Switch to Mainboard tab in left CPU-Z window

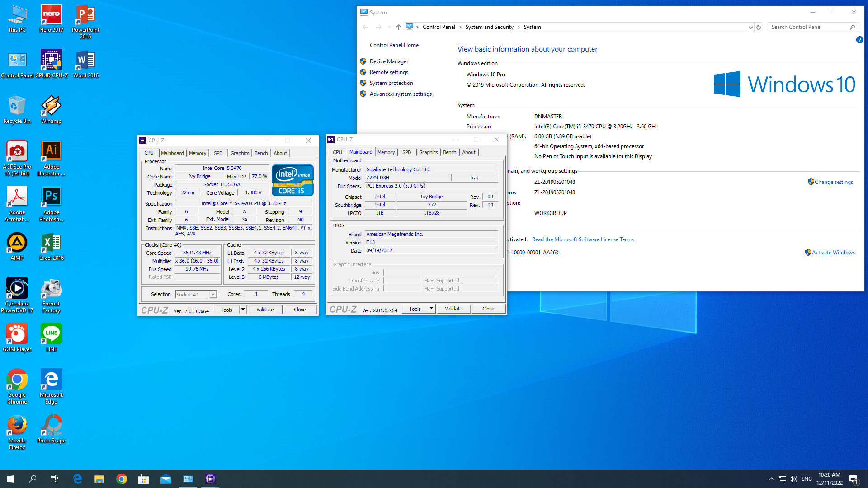[172, 153]
